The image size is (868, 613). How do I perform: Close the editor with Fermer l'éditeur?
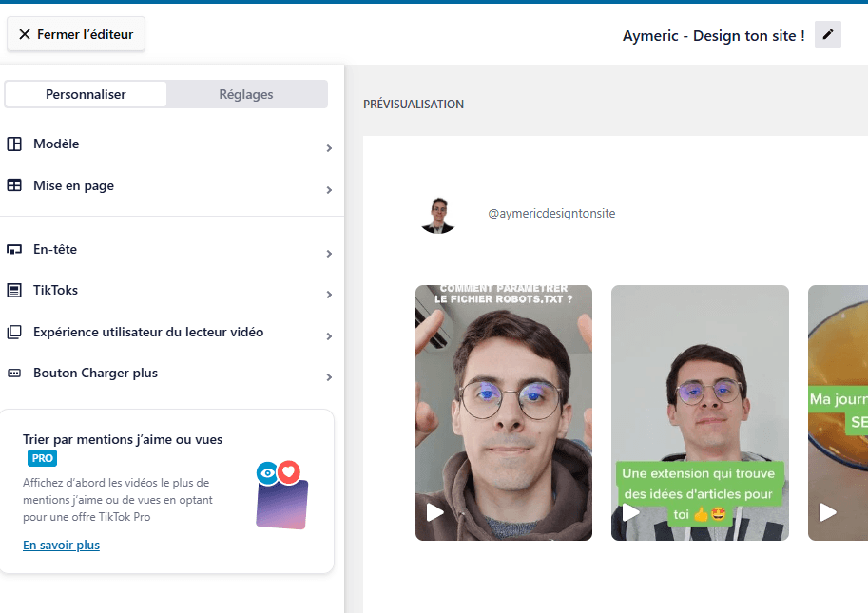coord(76,34)
